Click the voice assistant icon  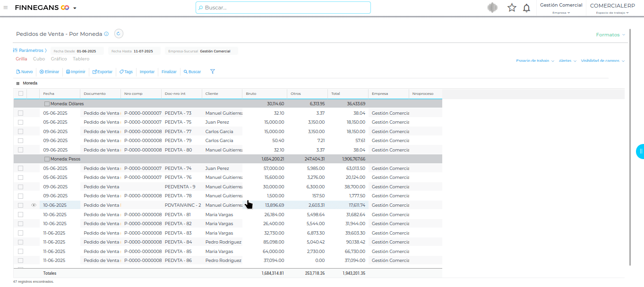pos(492,8)
